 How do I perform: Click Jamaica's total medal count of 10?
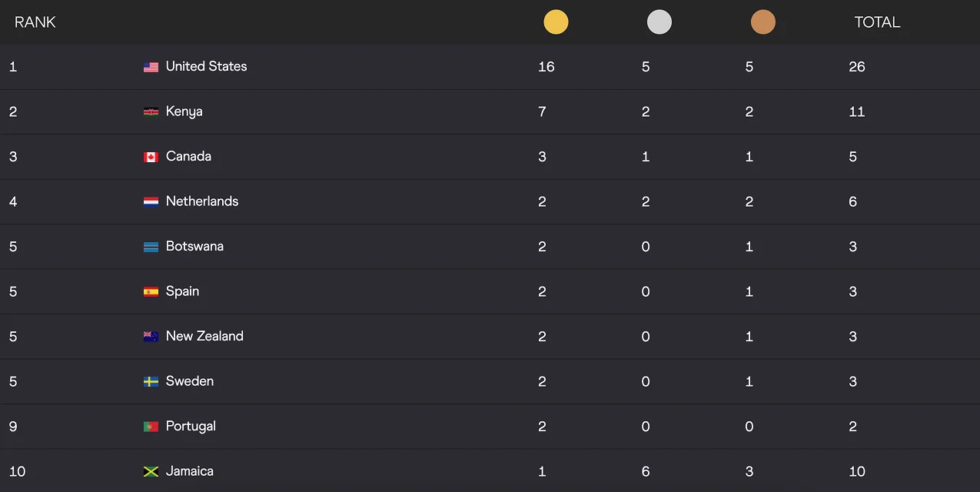(x=857, y=471)
